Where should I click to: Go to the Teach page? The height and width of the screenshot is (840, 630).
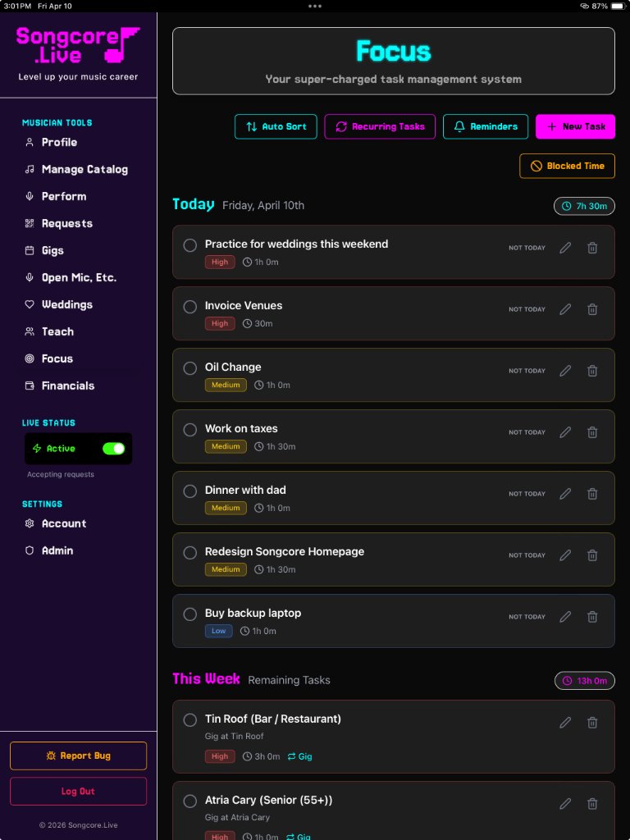coord(49,331)
